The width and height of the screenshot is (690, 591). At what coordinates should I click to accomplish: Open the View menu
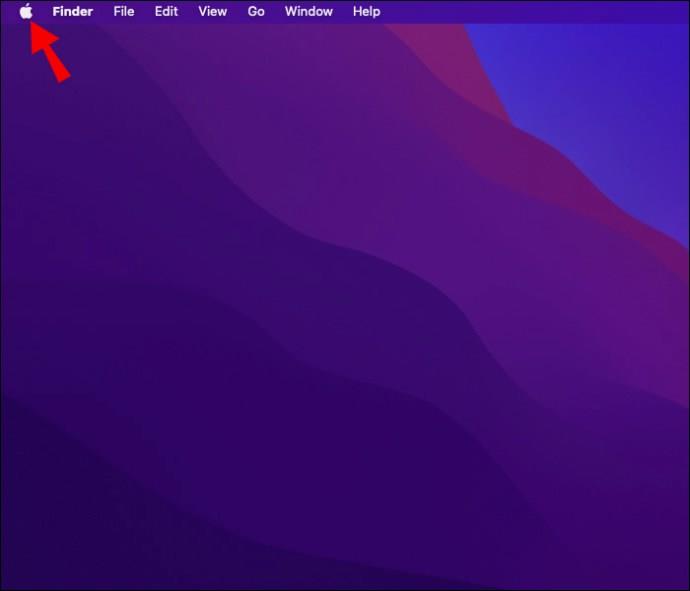(x=213, y=11)
